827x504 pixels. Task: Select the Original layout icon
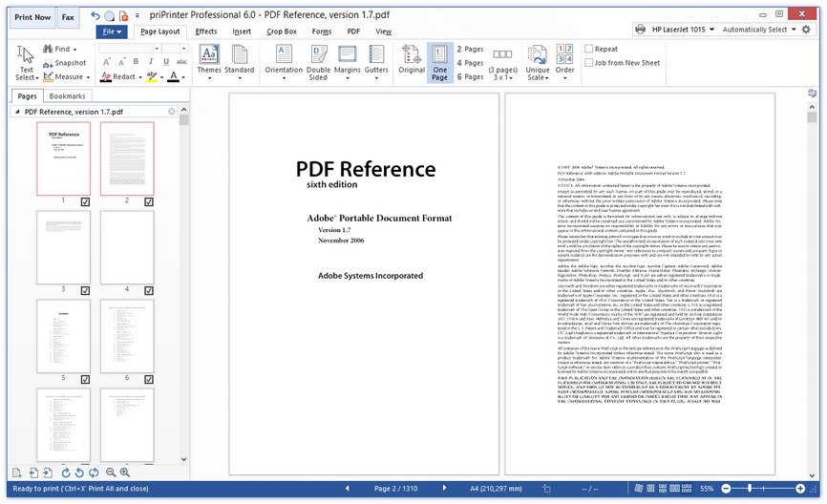click(x=412, y=59)
